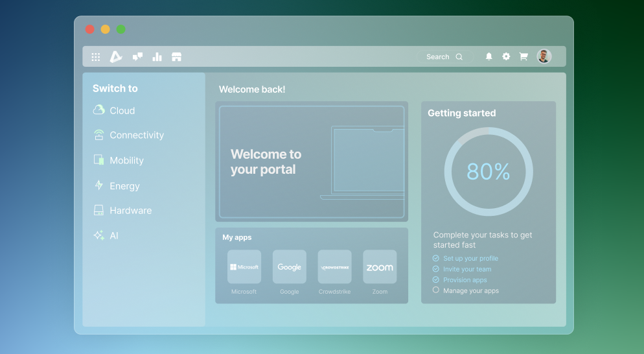Open the chat messages icon
The image size is (644, 354).
point(137,57)
